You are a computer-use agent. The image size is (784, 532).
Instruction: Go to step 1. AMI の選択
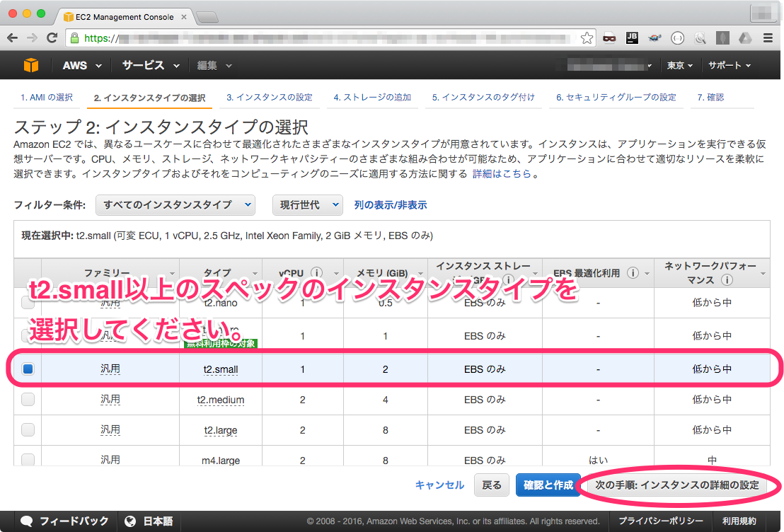[47, 98]
